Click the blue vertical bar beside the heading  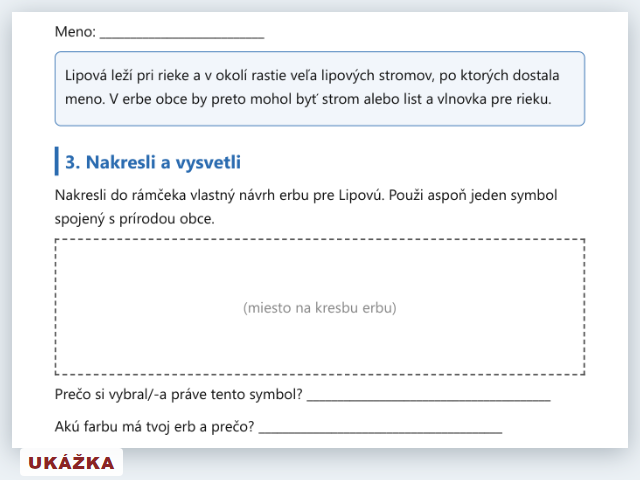pos(57,161)
